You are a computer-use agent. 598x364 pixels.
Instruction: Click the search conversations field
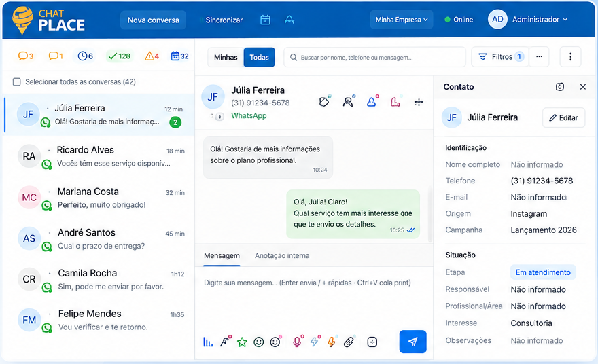374,57
